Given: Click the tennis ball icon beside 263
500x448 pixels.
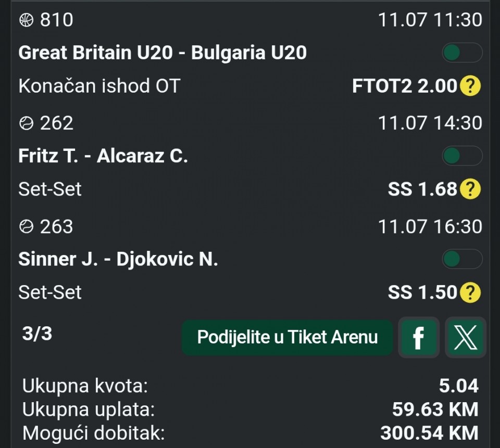Looking at the screenshot, I should [26, 227].
